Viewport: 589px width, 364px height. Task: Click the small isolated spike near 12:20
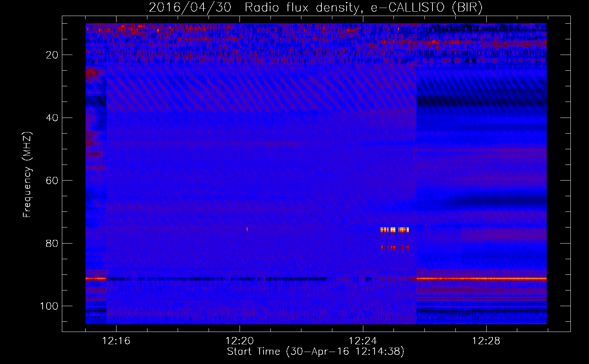pyautogui.click(x=247, y=229)
